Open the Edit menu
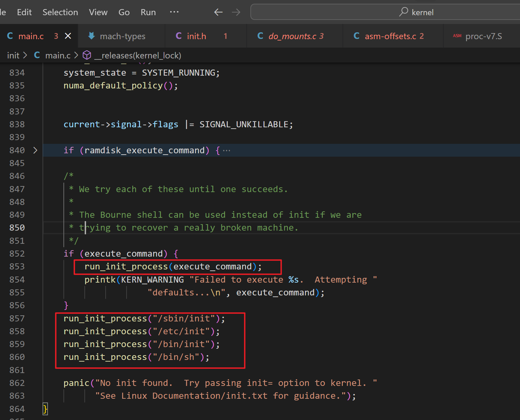 click(x=24, y=12)
